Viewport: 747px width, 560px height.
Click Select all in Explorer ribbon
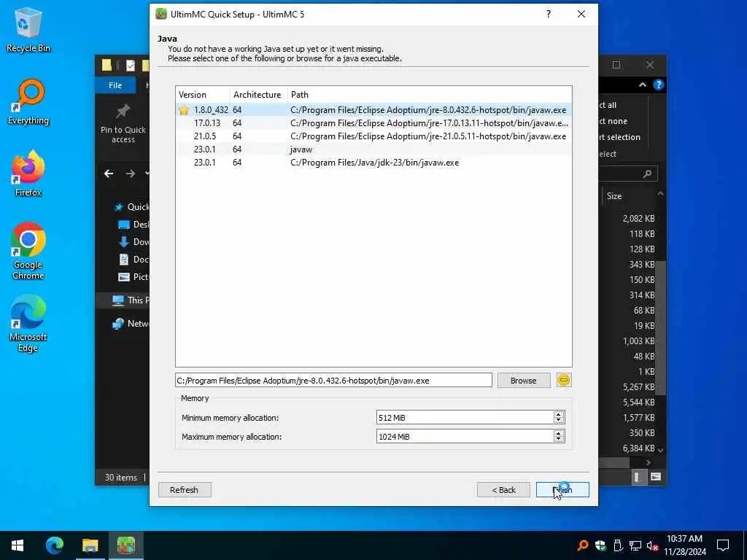[x=608, y=105]
